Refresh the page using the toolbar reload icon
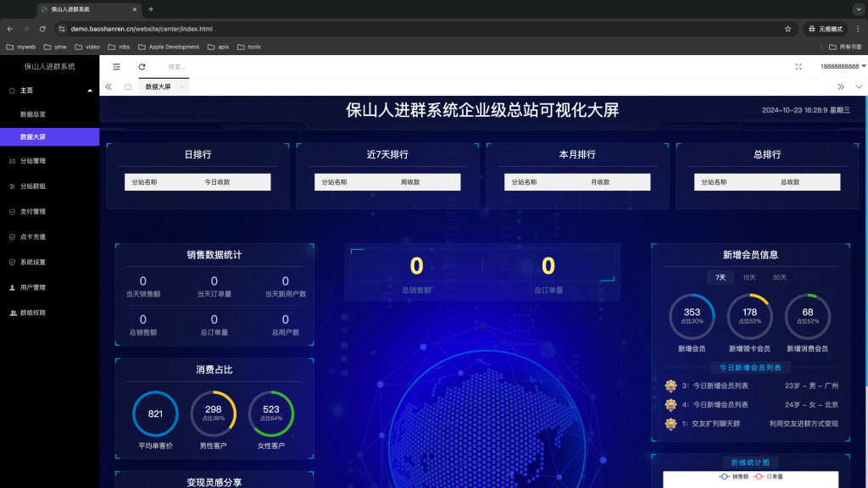This screenshot has height=488, width=868. tap(142, 67)
